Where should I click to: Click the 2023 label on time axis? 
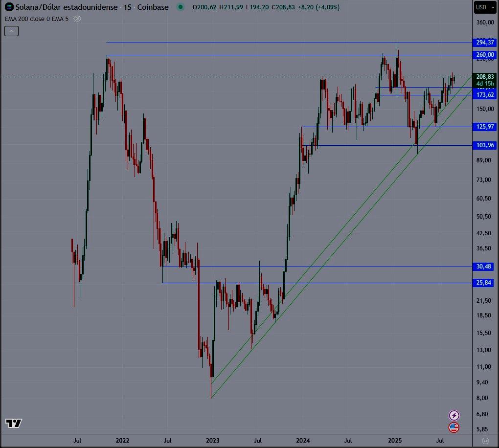pyautogui.click(x=213, y=441)
